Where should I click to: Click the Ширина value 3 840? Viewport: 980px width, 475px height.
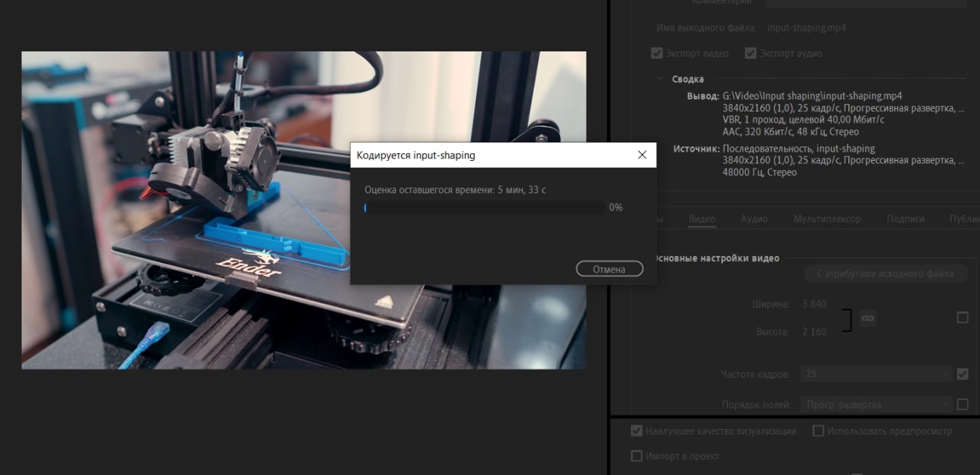814,304
